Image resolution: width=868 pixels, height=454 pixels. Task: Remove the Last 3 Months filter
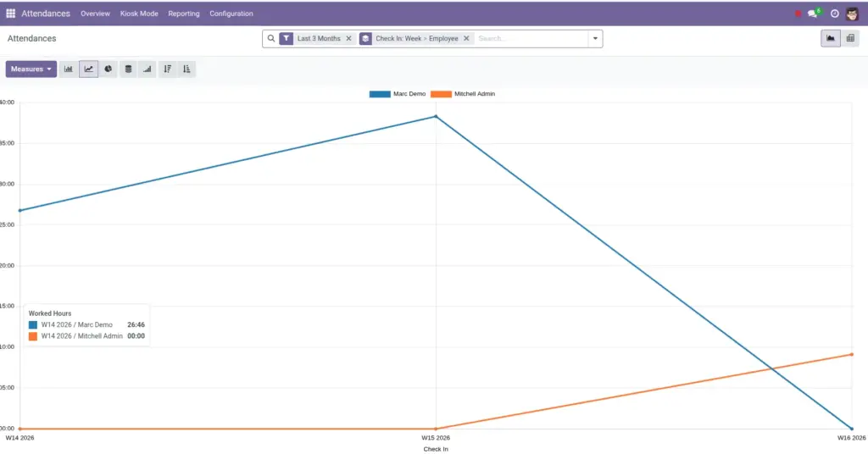pos(348,39)
